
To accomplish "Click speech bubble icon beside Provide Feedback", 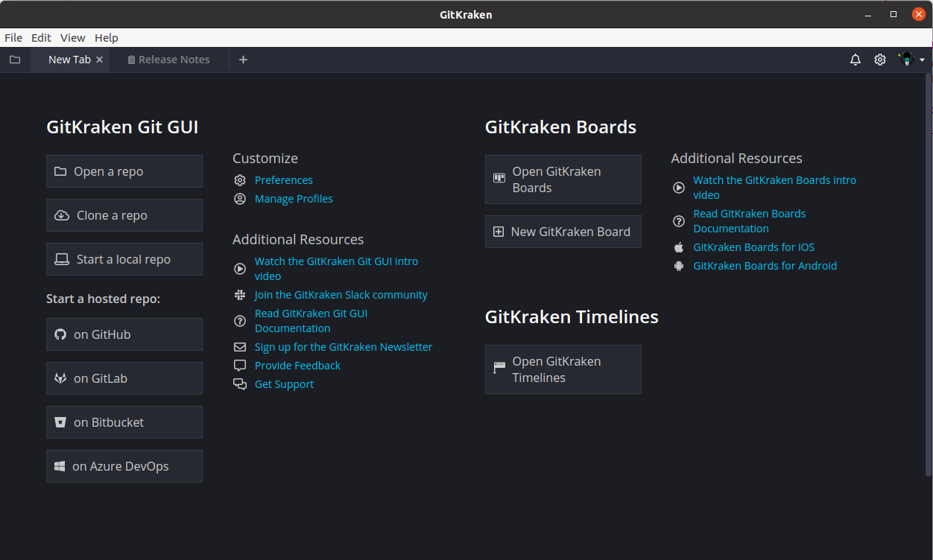I will pos(240,366).
